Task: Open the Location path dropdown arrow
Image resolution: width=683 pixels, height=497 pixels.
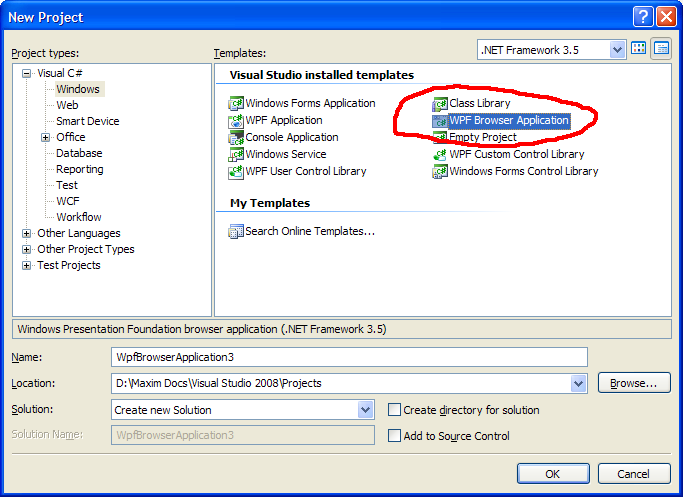Action: click(x=578, y=384)
